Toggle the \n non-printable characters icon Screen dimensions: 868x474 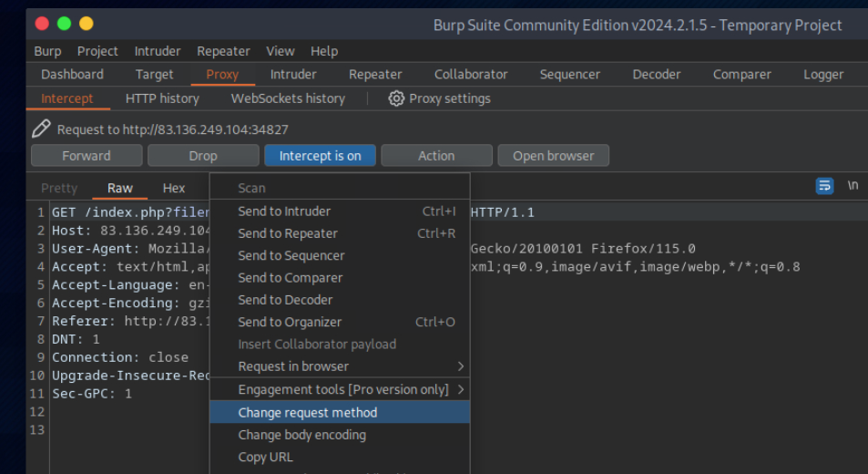tap(853, 186)
